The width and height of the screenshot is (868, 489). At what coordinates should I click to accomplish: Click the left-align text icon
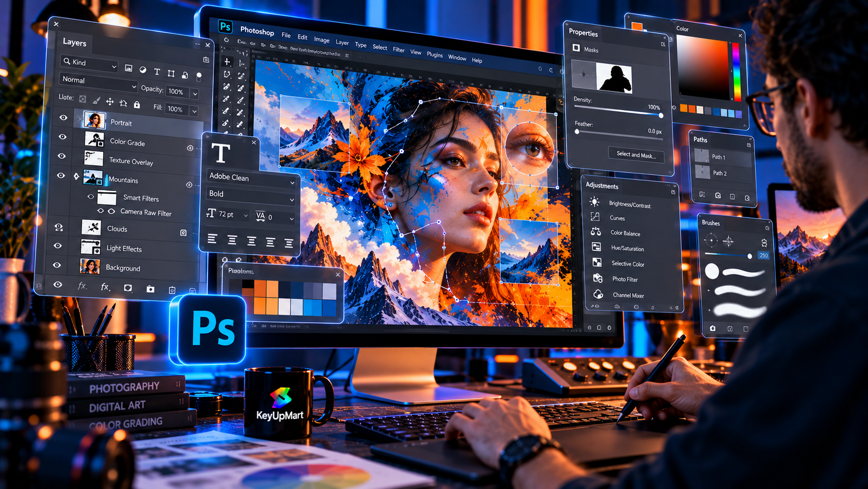212,239
